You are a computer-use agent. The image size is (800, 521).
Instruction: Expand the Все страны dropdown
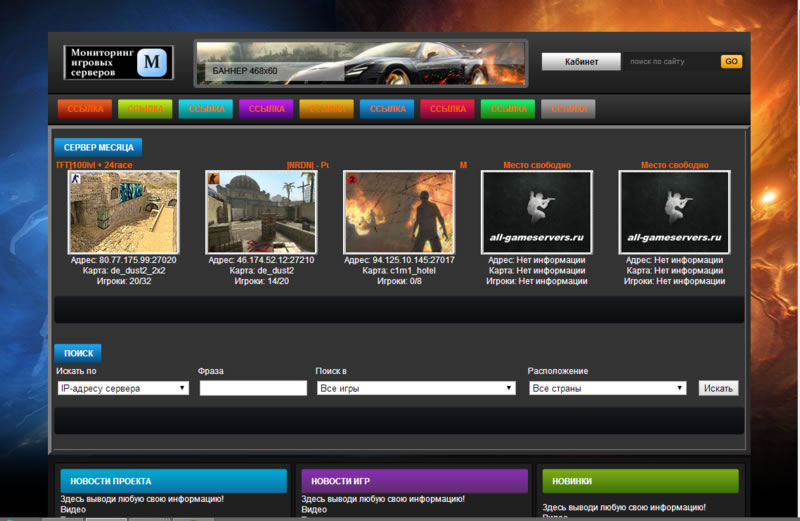tap(608, 388)
